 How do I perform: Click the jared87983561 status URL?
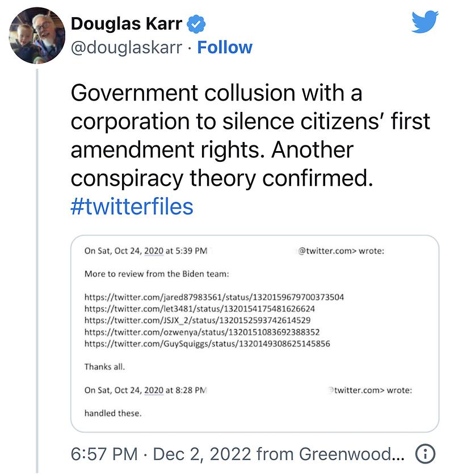215,297
